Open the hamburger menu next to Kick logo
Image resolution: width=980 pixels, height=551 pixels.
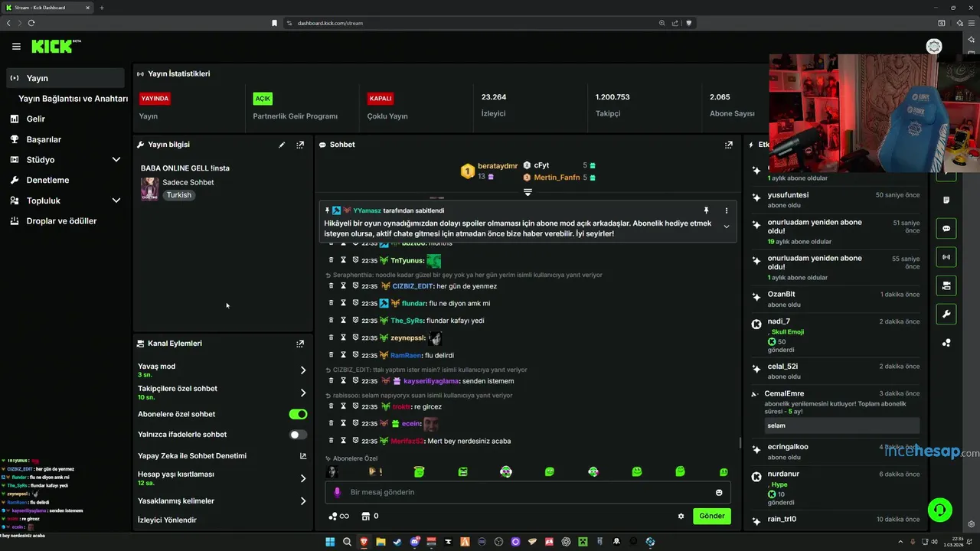point(16,47)
